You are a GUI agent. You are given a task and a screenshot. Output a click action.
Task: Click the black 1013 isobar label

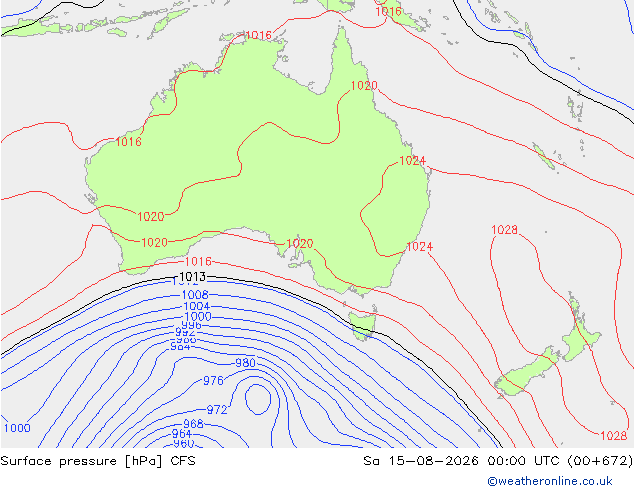click(192, 277)
